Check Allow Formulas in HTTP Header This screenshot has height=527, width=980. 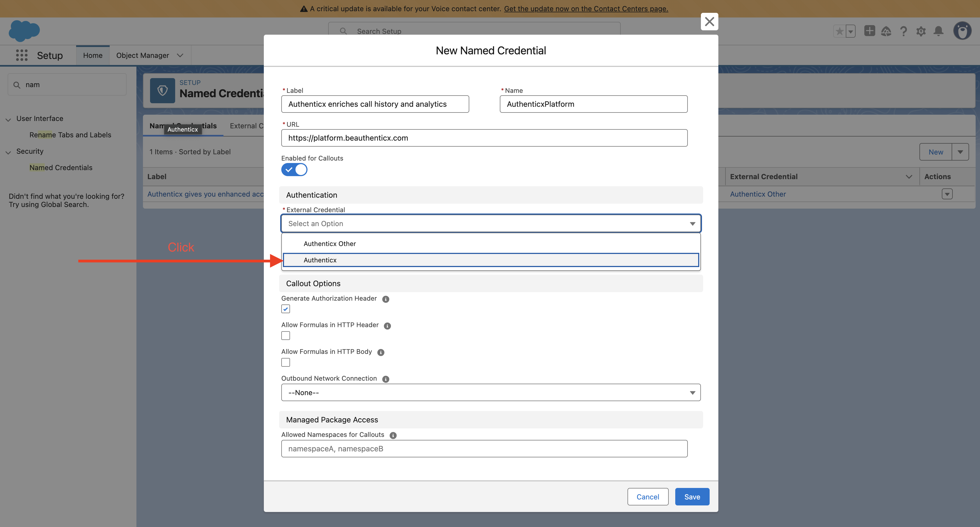285,336
